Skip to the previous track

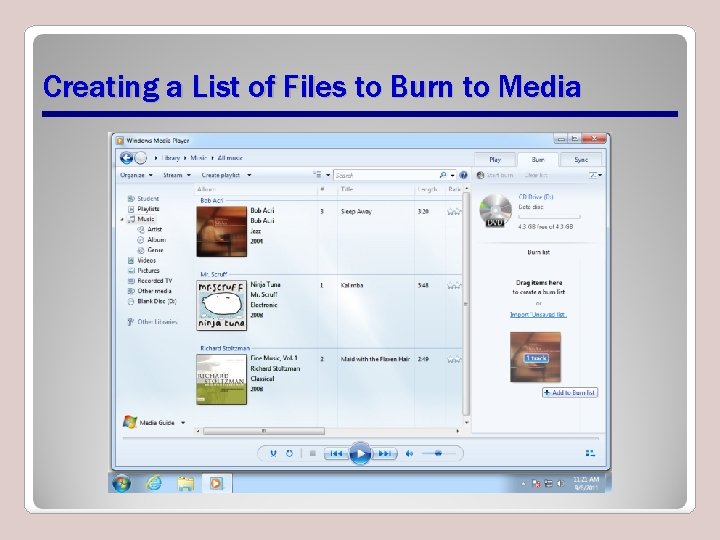[336, 453]
